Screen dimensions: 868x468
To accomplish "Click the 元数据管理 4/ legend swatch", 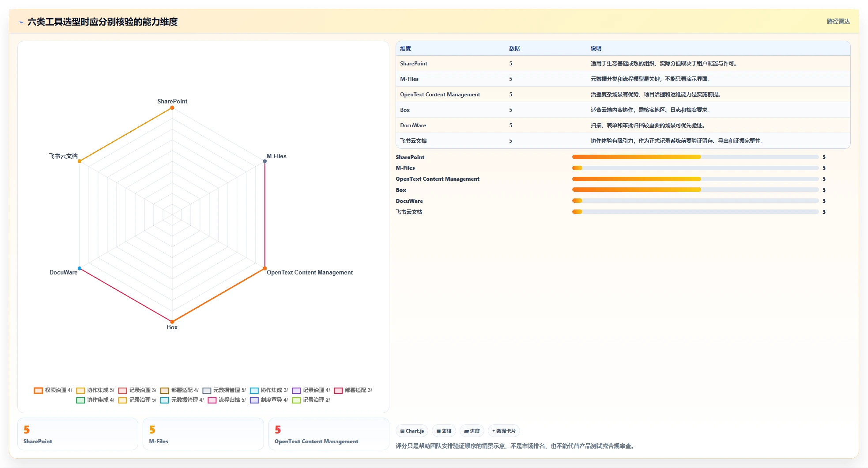I will click(165, 400).
